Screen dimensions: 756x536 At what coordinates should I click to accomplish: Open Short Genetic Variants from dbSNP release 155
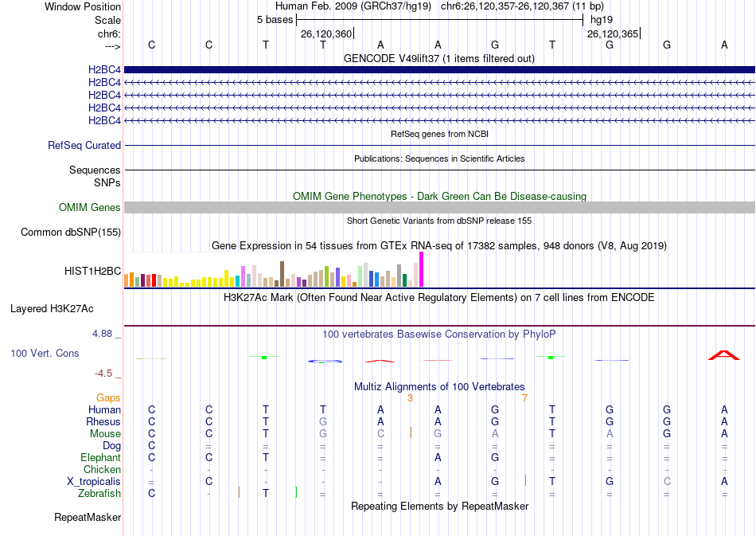[x=439, y=221]
